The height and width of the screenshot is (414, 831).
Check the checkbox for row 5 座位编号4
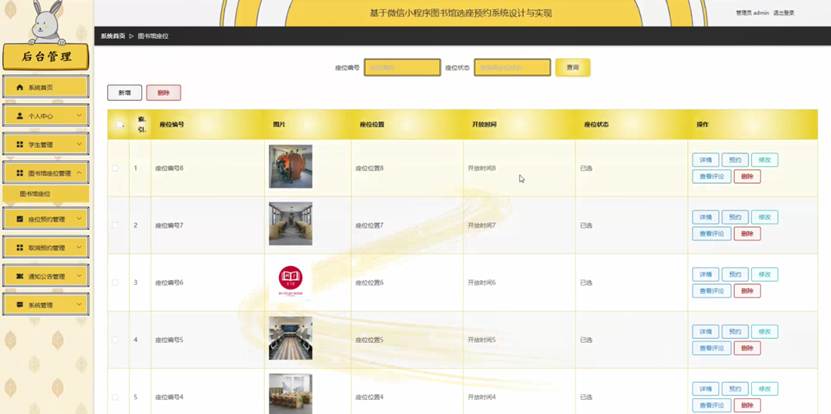116,397
